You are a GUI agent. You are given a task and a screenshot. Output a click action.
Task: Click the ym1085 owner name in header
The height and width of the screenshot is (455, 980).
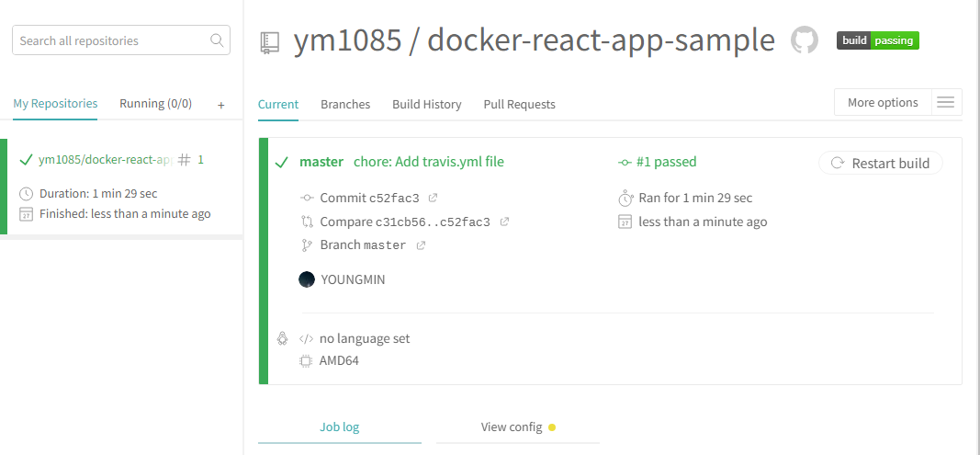point(347,40)
